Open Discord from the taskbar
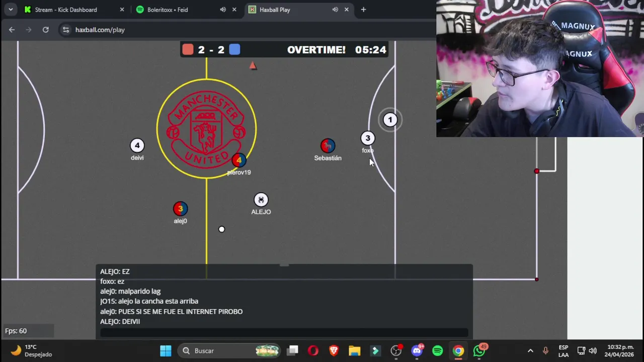This screenshot has width=644, height=362. [417, 350]
